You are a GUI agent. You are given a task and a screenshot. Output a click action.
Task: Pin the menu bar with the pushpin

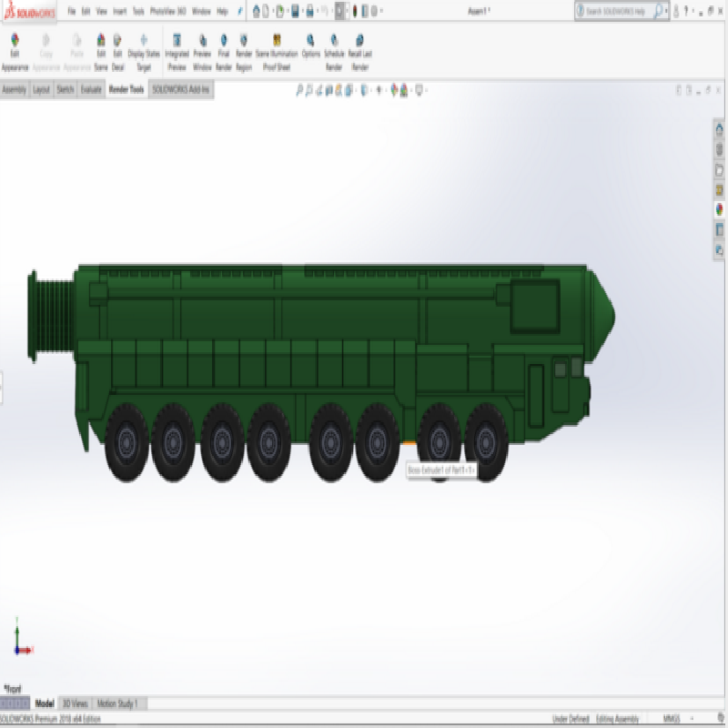point(239,11)
